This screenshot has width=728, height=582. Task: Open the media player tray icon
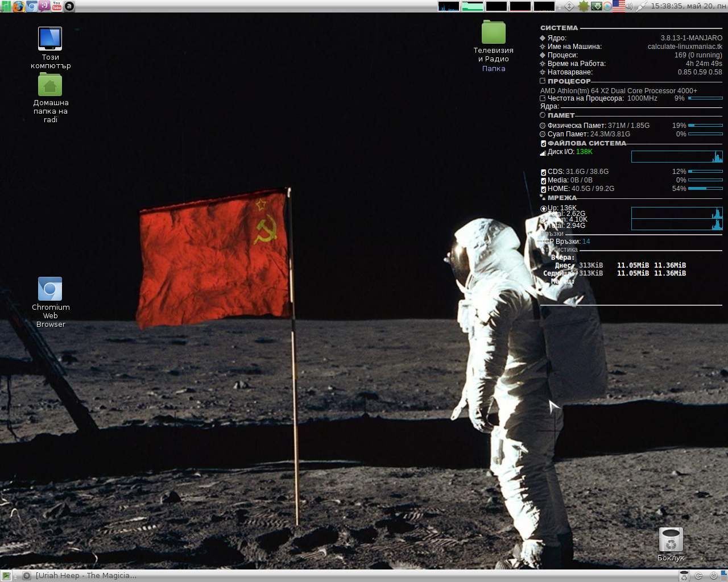click(x=607, y=6)
